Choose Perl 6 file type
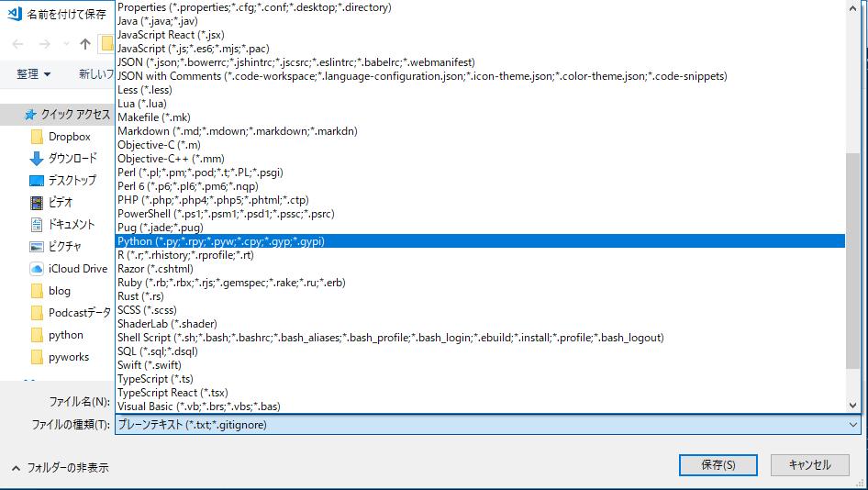Viewport: 868px width, 490px height. [480, 186]
